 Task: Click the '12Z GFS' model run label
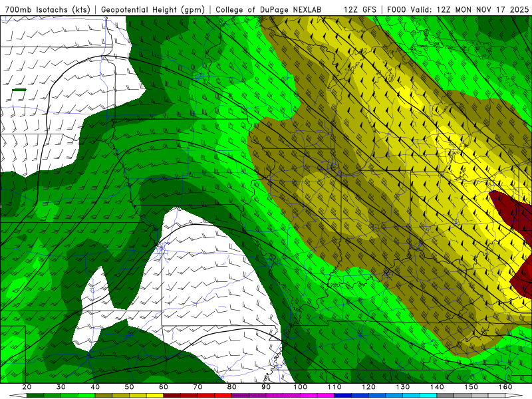(x=360, y=9)
